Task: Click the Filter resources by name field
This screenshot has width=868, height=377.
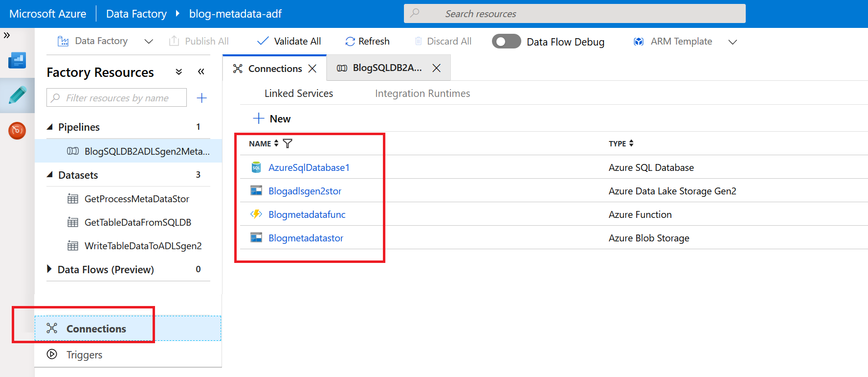Action: (x=116, y=97)
